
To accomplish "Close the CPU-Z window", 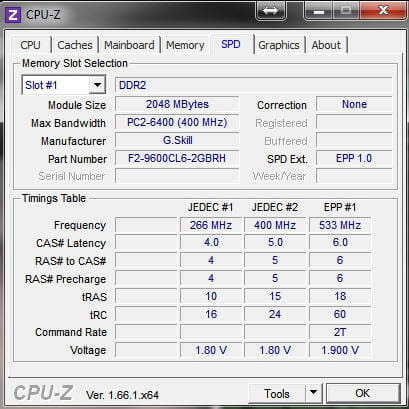I will click(384, 10).
